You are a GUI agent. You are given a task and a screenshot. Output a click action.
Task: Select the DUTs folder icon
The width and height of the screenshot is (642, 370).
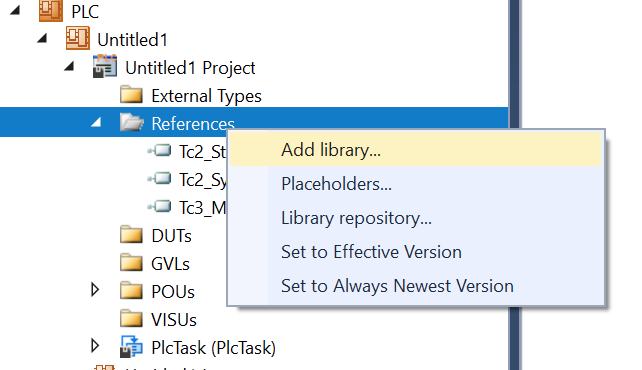pos(131,235)
